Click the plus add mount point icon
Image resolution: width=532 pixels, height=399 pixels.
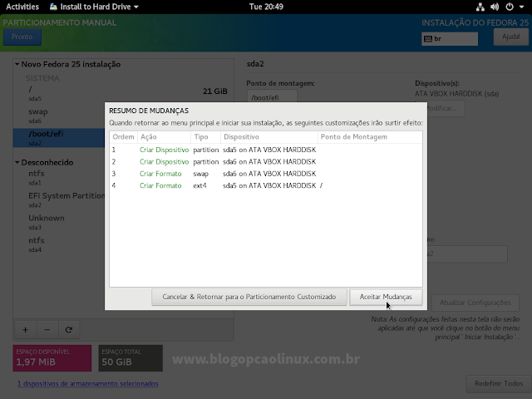tap(26, 330)
